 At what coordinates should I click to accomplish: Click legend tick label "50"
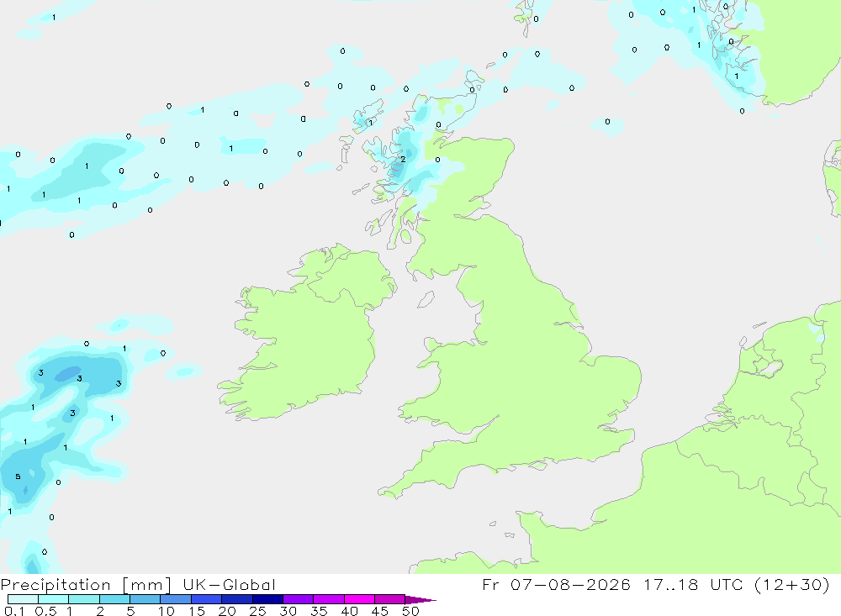[411, 611]
